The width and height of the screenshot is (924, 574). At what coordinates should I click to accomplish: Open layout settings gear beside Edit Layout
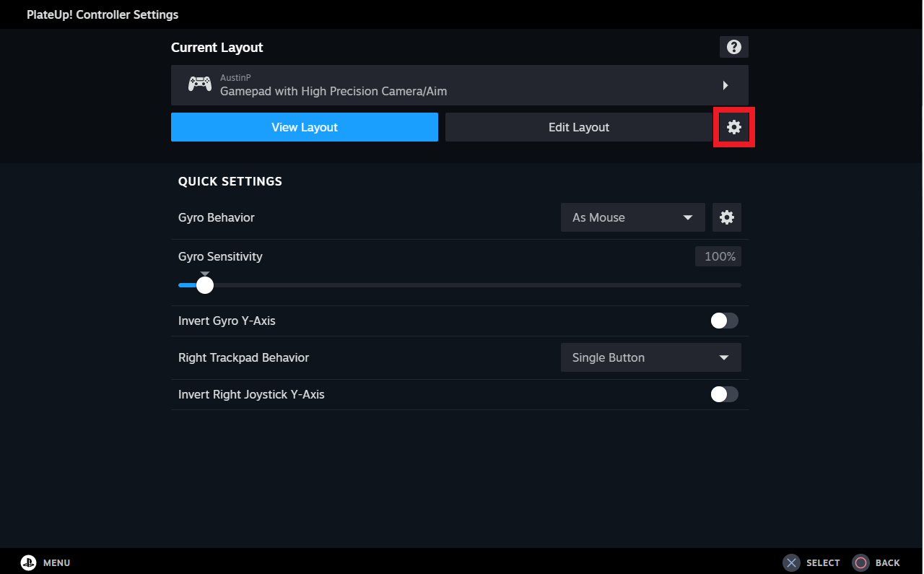tap(734, 127)
